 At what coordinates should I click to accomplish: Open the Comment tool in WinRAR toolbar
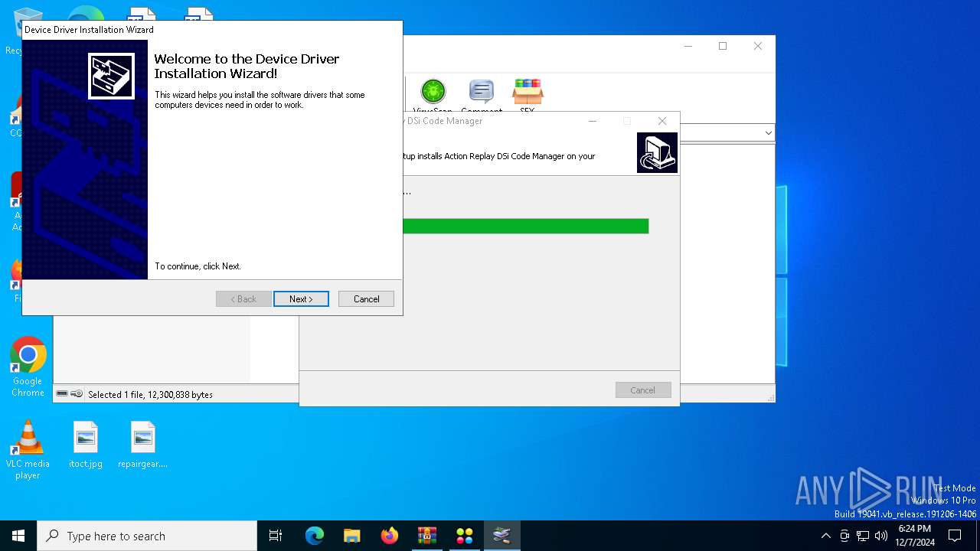point(482,92)
